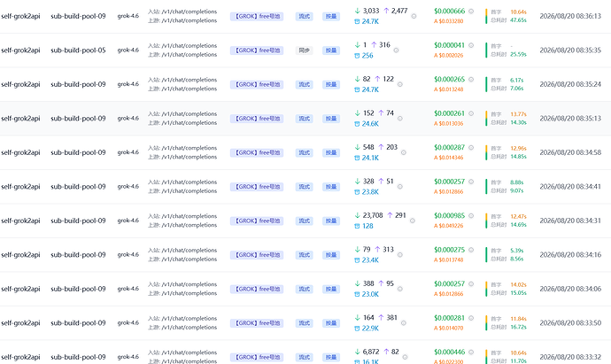Click the cache icon beside 23.0K
This screenshot has width=611, height=364.
357,294
